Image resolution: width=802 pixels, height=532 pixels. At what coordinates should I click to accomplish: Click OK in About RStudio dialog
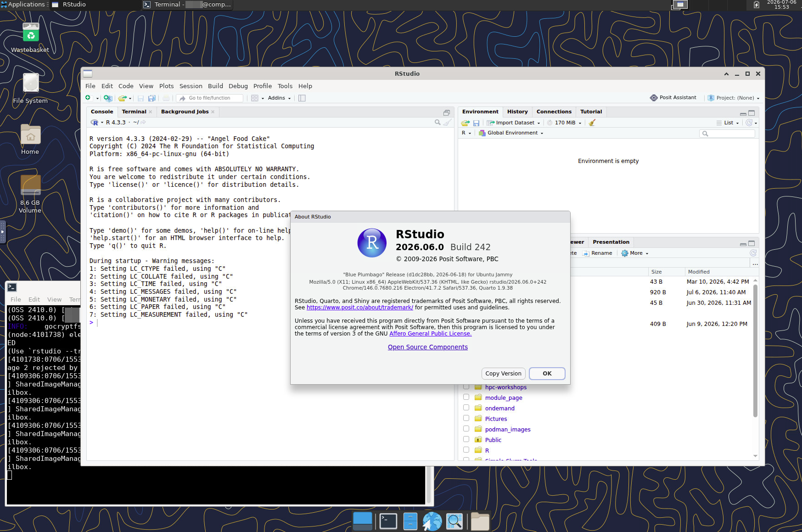[x=547, y=374]
